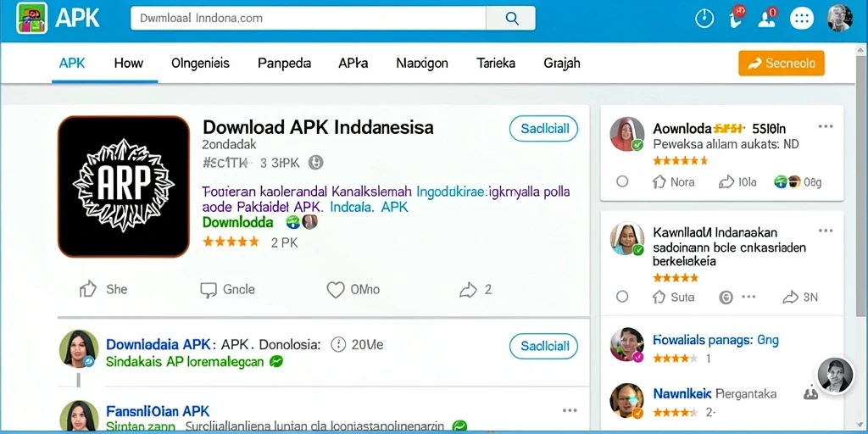Open the Nawnlkeic Pergantaka reviewer avatar

pyautogui.click(x=626, y=400)
